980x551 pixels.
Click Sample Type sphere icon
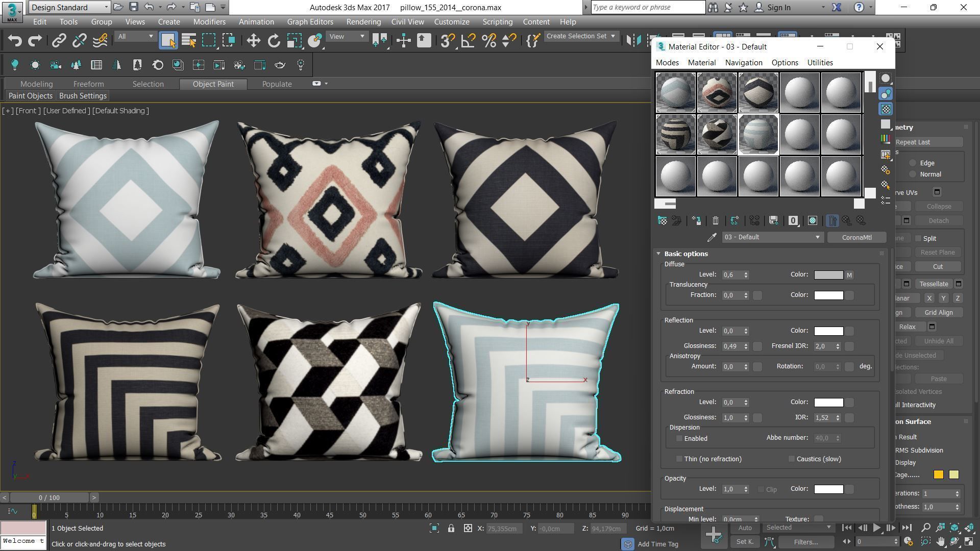tap(886, 79)
